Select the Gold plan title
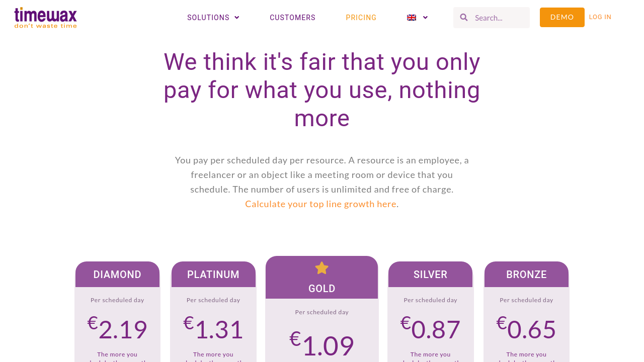 coord(322,289)
